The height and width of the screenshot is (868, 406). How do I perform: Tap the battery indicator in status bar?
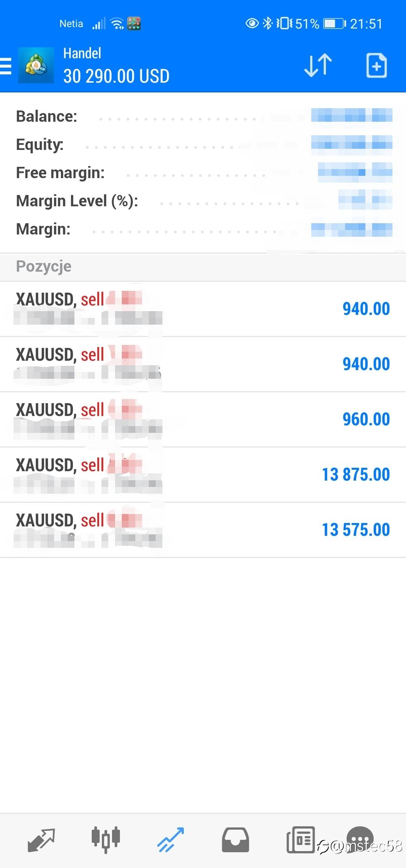pos(335,23)
